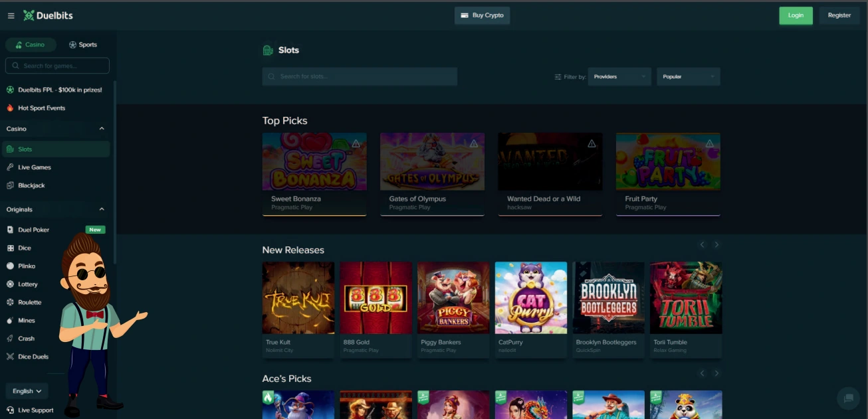
Task: Open the Torii Tumble game thumbnail
Action: point(686,297)
